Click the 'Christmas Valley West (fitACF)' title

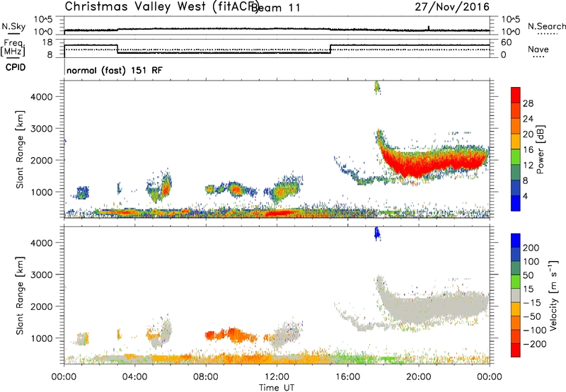coord(161,7)
